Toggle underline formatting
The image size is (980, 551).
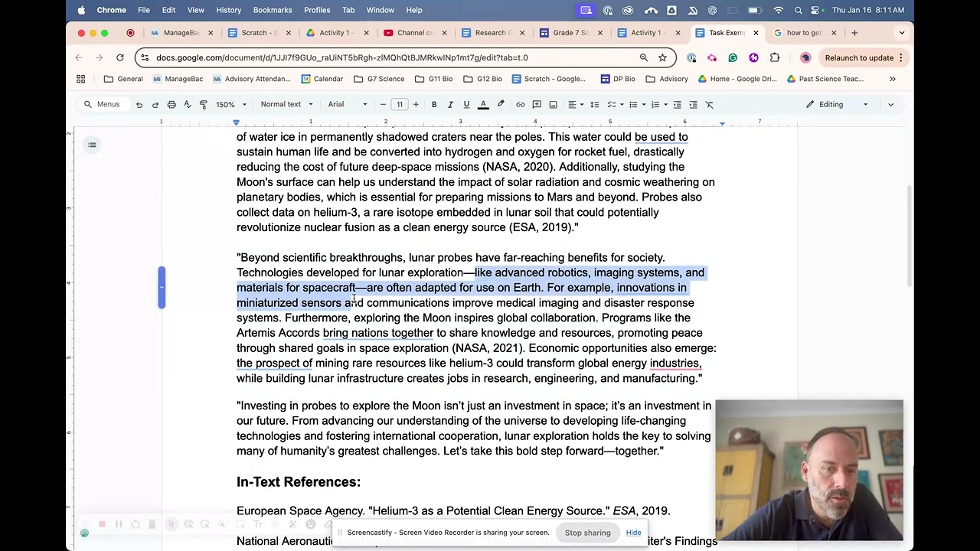tap(466, 105)
